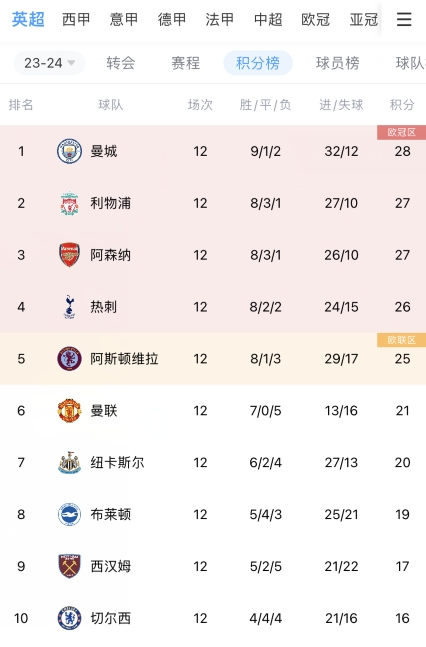Tap the Tottenham club crest

click(x=69, y=307)
